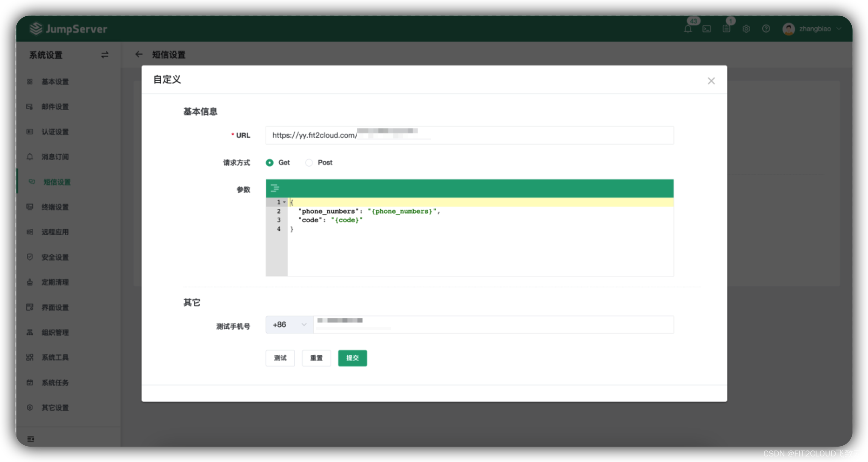Click the switch view icon beside 系统设置
The image size is (868, 462).
click(x=105, y=55)
